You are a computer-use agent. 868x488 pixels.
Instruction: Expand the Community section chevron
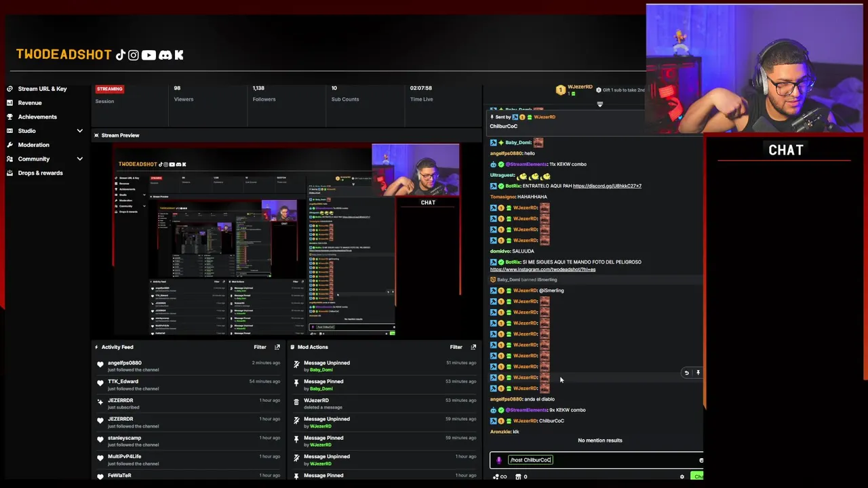(x=79, y=159)
